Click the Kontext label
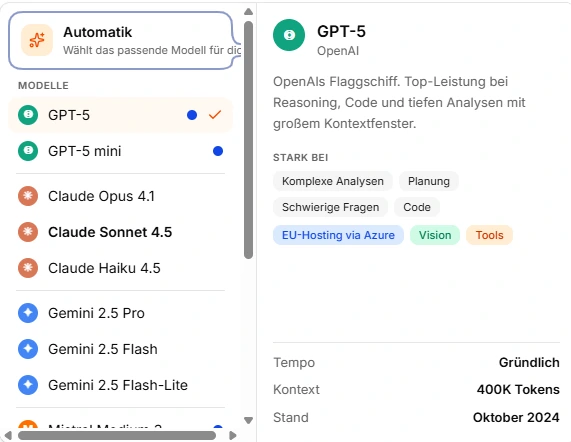This screenshot has height=442, width=571. click(296, 390)
